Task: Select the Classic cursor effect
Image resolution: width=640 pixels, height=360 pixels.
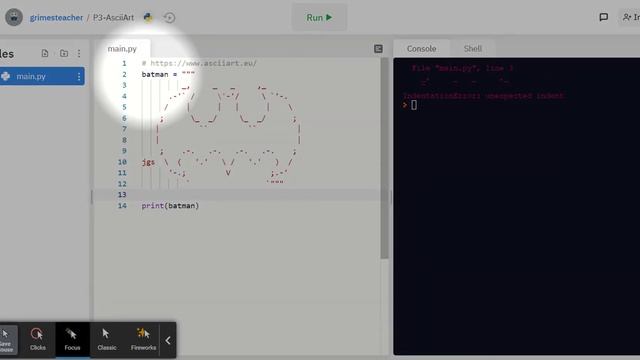Action: (x=107, y=340)
